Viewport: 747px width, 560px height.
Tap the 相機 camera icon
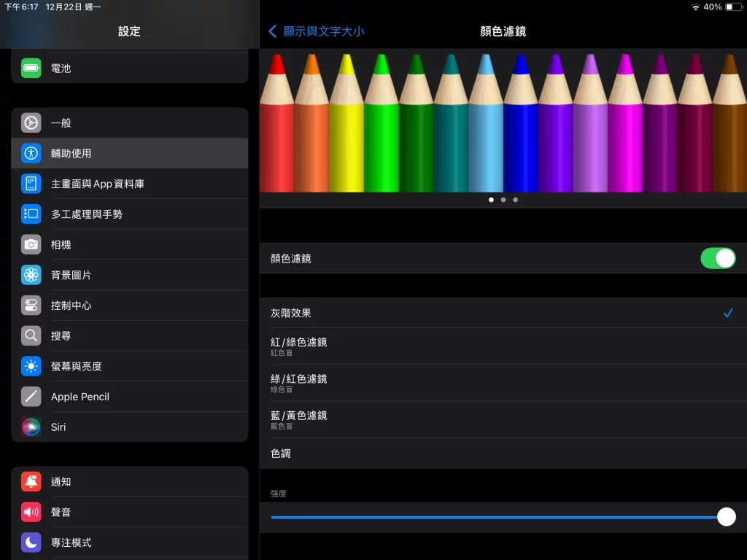pyautogui.click(x=31, y=244)
